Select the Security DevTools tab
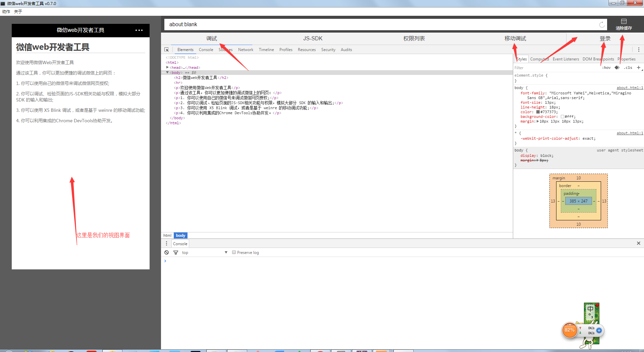Screen dimensions: 644x352 point(328,50)
